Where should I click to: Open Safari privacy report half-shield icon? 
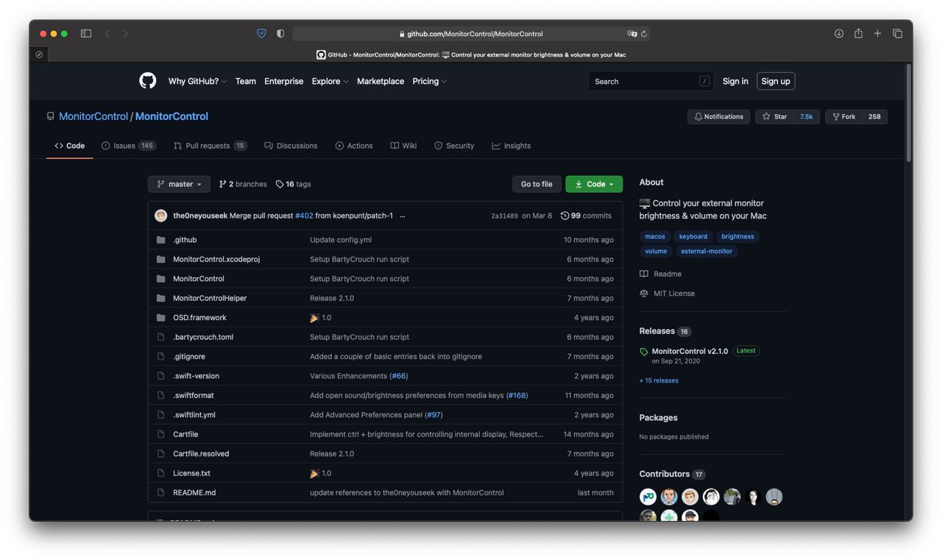[x=280, y=34]
